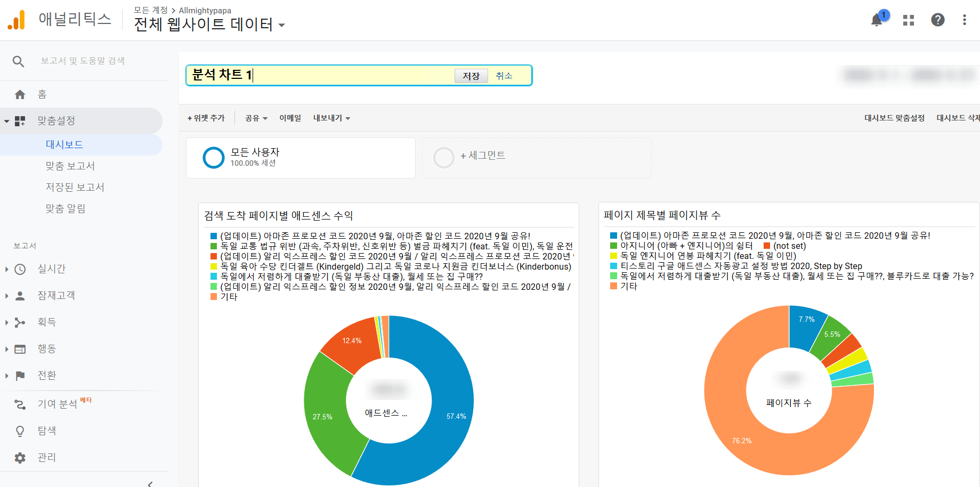Click the 실시간 clock icon
The image size is (980, 487).
pyautogui.click(x=20, y=269)
